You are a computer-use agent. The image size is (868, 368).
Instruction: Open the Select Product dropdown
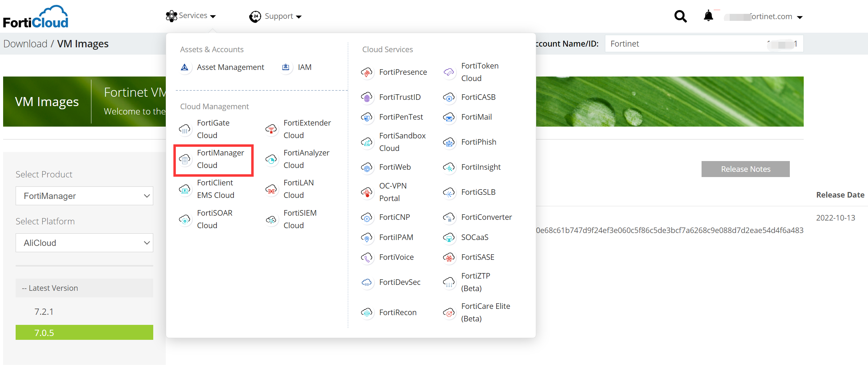(x=84, y=196)
